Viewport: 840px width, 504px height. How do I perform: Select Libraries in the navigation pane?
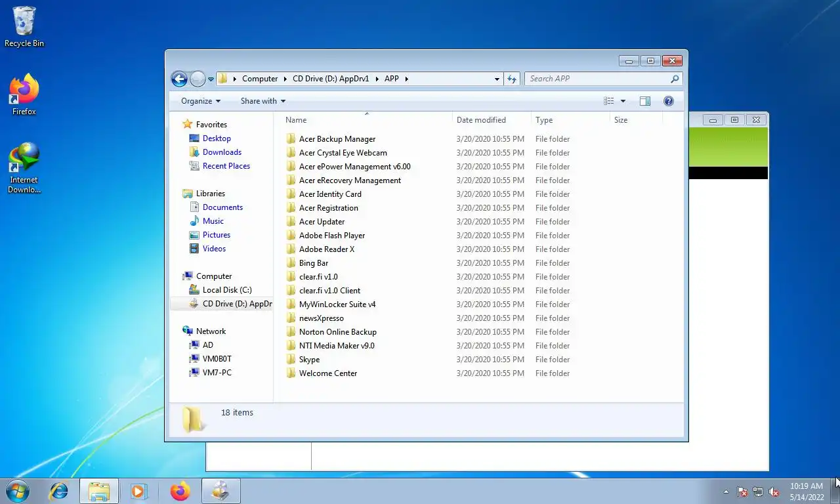[210, 194]
